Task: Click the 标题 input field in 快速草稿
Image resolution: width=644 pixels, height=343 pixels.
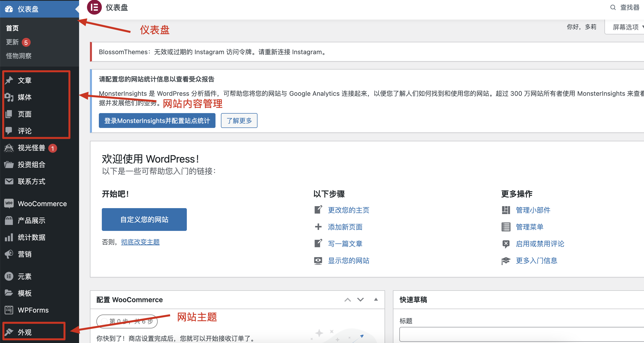Action: 521,335
